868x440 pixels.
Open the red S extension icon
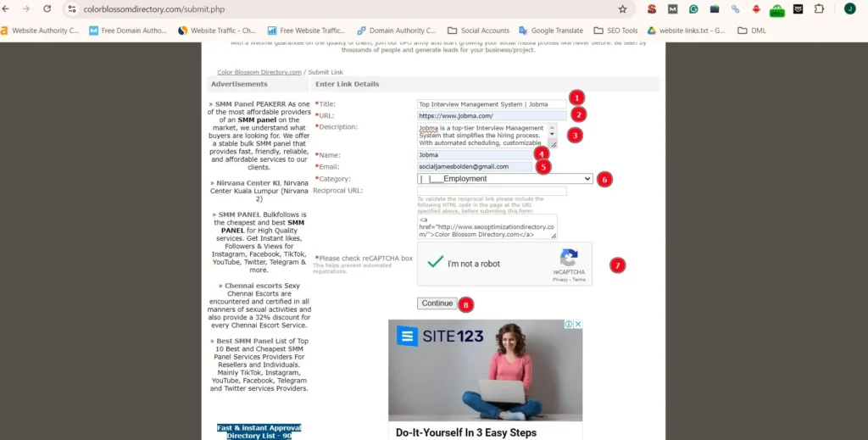652,8
